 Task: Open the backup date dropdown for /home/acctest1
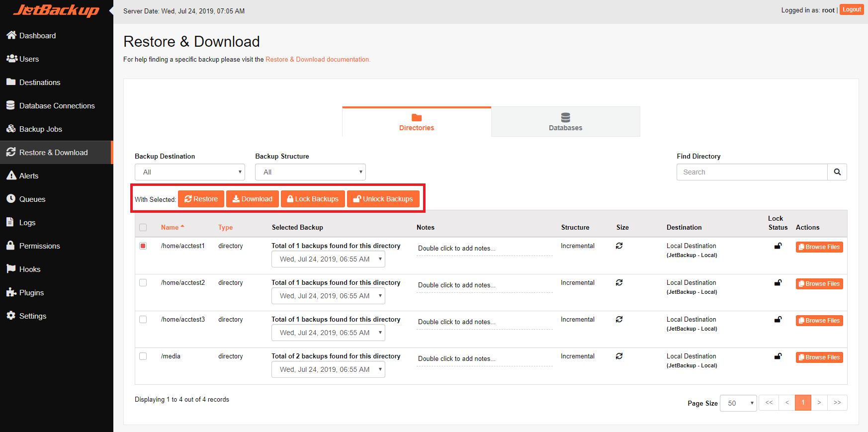click(x=328, y=259)
